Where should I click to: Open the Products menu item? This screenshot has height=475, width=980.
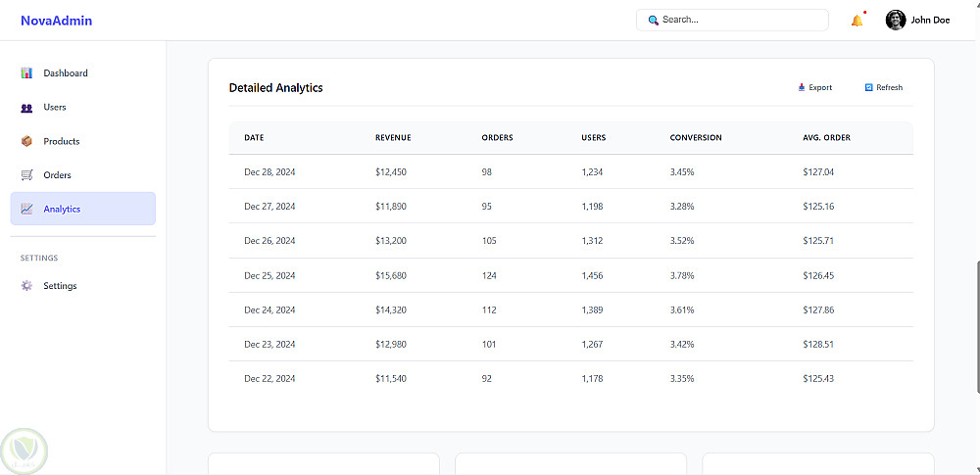(62, 141)
